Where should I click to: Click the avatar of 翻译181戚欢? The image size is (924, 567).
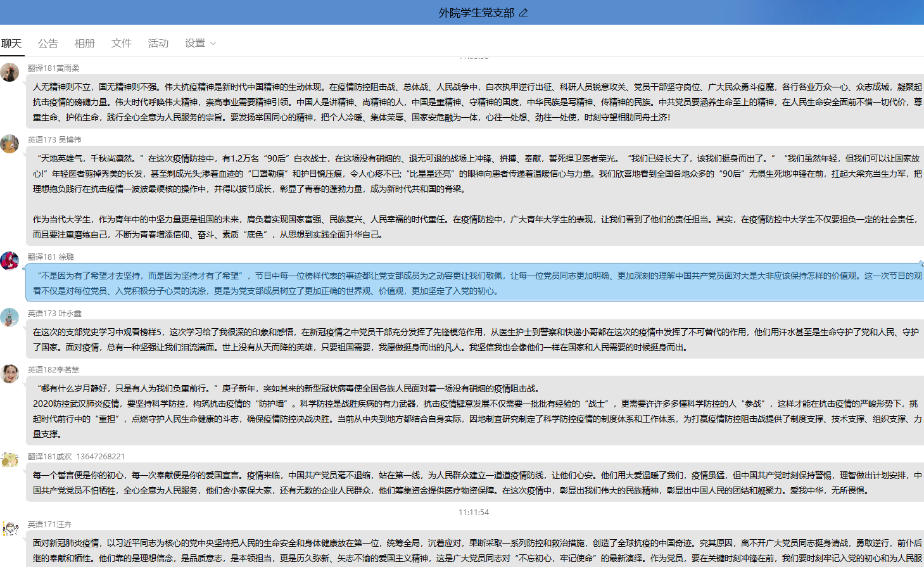point(9,461)
